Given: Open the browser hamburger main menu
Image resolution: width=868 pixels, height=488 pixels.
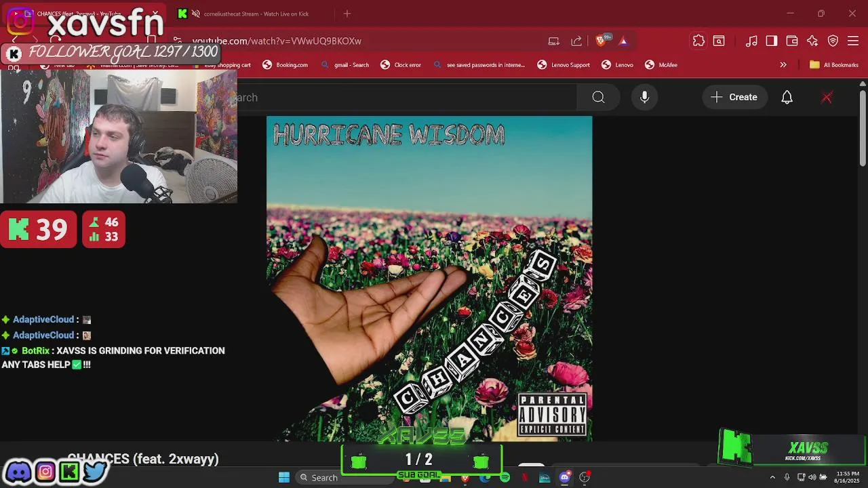Looking at the screenshot, I should [853, 41].
